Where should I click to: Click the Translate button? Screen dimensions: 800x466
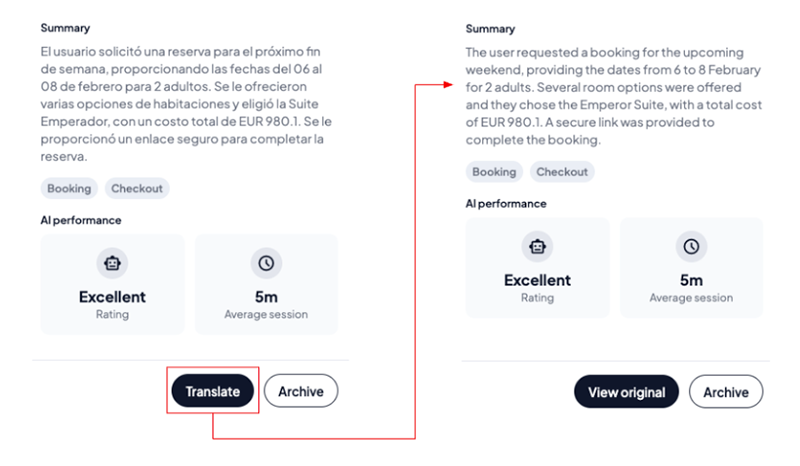[212, 391]
